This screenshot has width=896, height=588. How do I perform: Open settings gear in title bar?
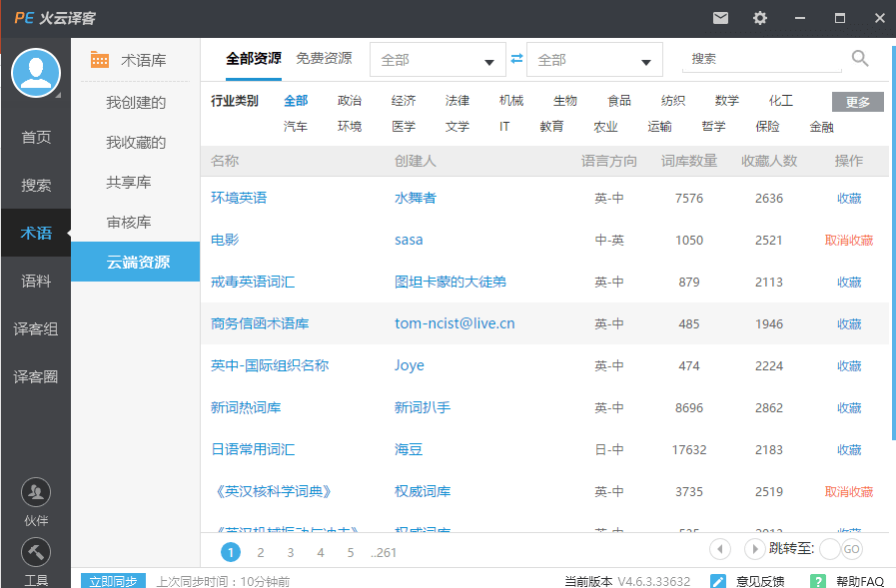pyautogui.click(x=760, y=18)
